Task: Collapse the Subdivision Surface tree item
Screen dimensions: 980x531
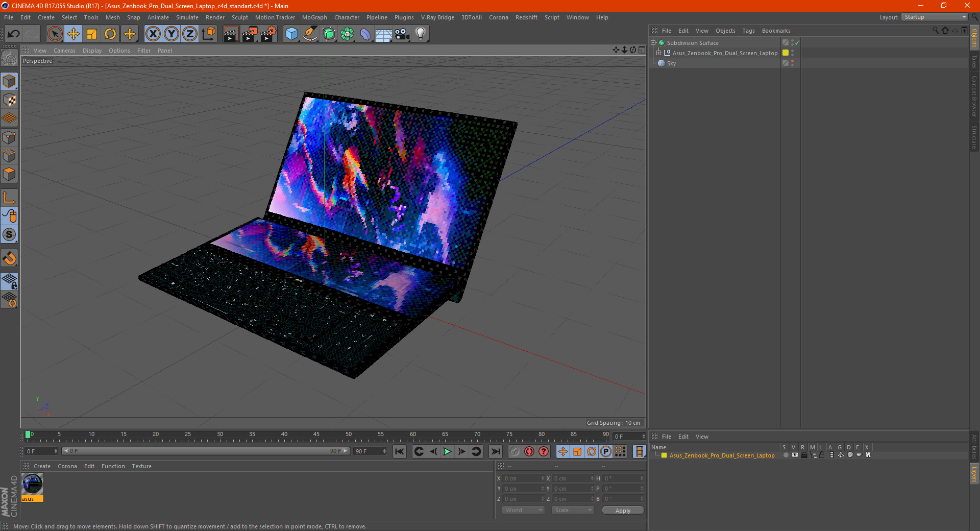Action: tap(653, 43)
